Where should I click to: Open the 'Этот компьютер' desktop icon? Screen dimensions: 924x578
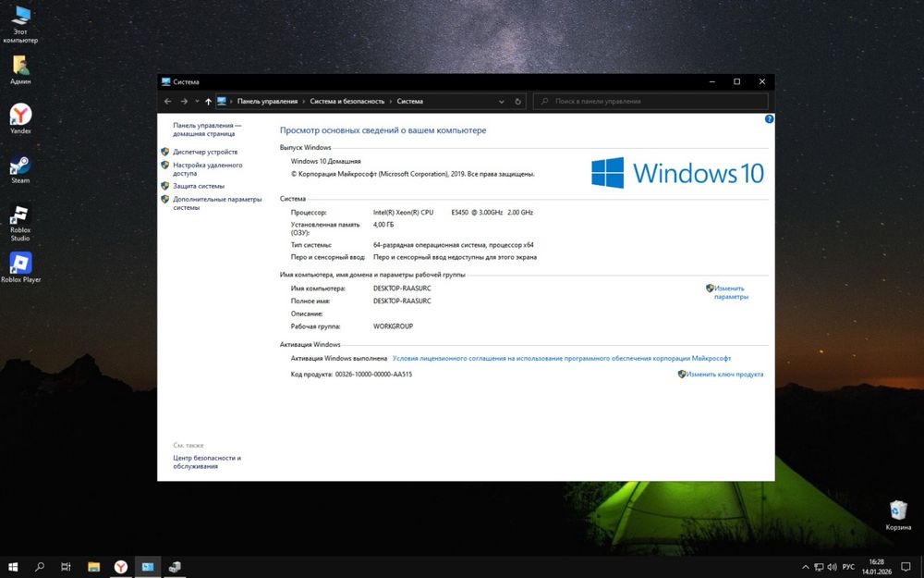point(20,24)
